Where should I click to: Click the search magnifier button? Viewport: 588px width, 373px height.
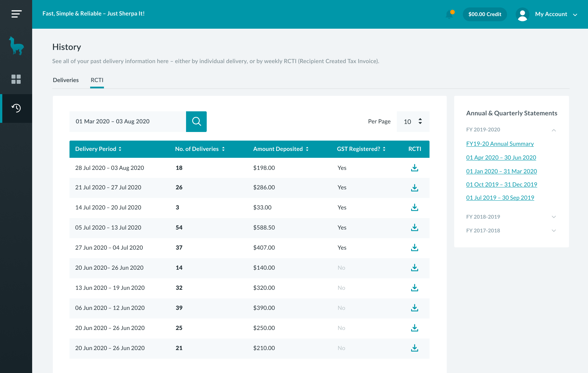(196, 122)
